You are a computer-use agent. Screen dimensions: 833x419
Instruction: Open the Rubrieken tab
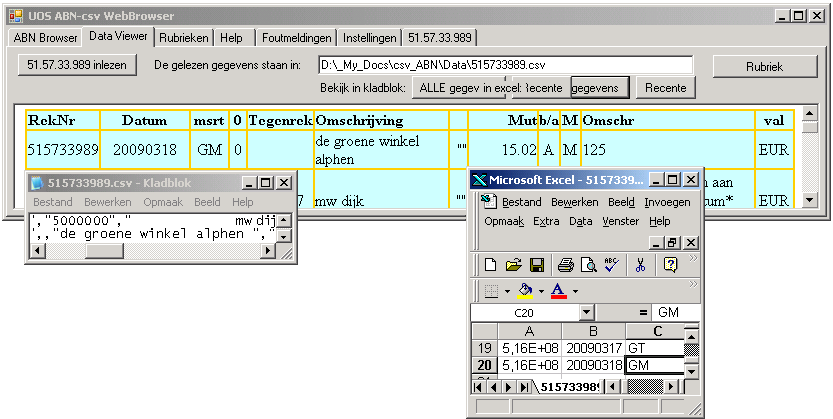pyautogui.click(x=184, y=38)
